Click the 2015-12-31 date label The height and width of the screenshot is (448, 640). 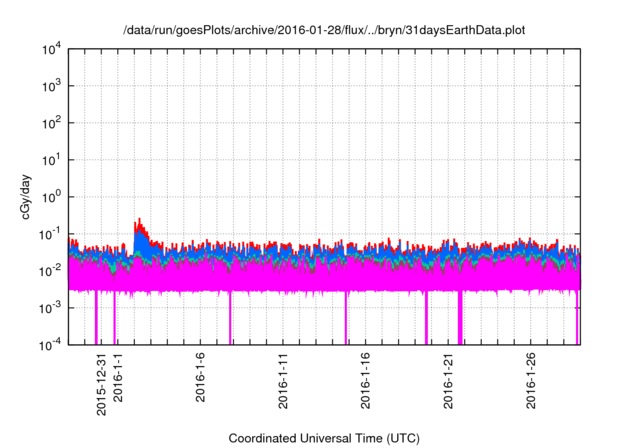[101, 384]
